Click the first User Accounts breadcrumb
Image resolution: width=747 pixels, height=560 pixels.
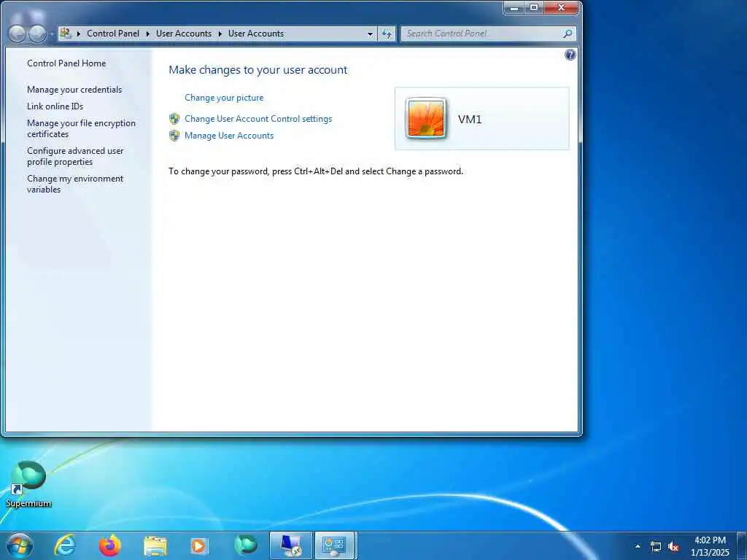(x=183, y=34)
